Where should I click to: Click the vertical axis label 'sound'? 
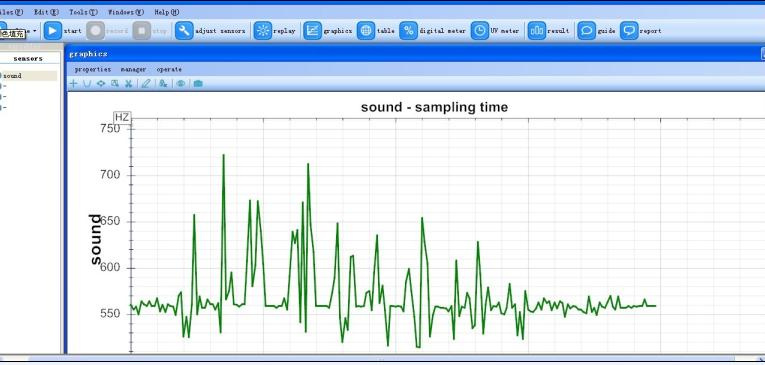coord(95,239)
